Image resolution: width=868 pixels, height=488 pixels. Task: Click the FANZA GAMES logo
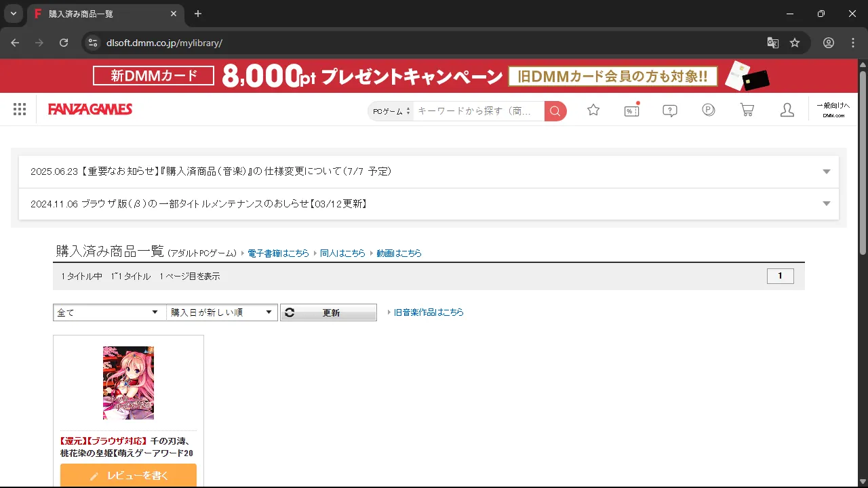click(90, 109)
